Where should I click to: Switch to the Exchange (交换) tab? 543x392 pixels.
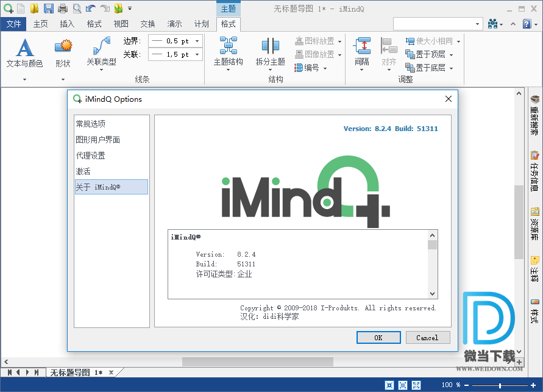[148, 24]
